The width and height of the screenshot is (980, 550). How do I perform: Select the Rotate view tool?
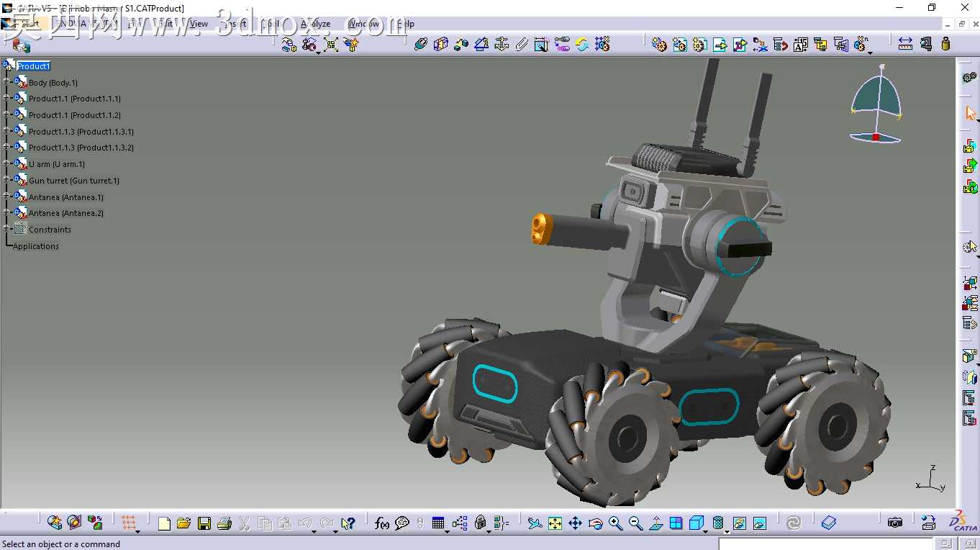(595, 523)
